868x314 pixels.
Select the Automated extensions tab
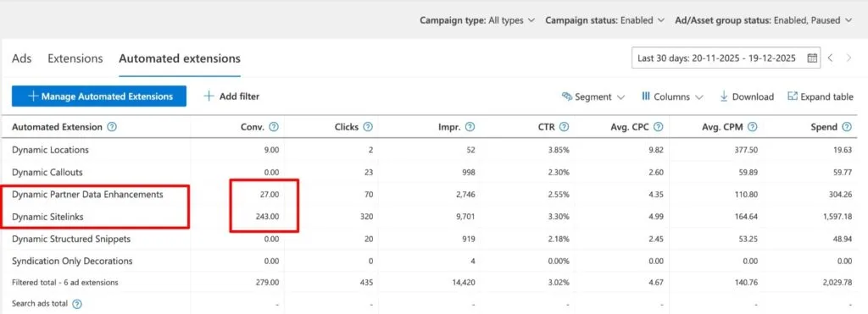(x=180, y=58)
